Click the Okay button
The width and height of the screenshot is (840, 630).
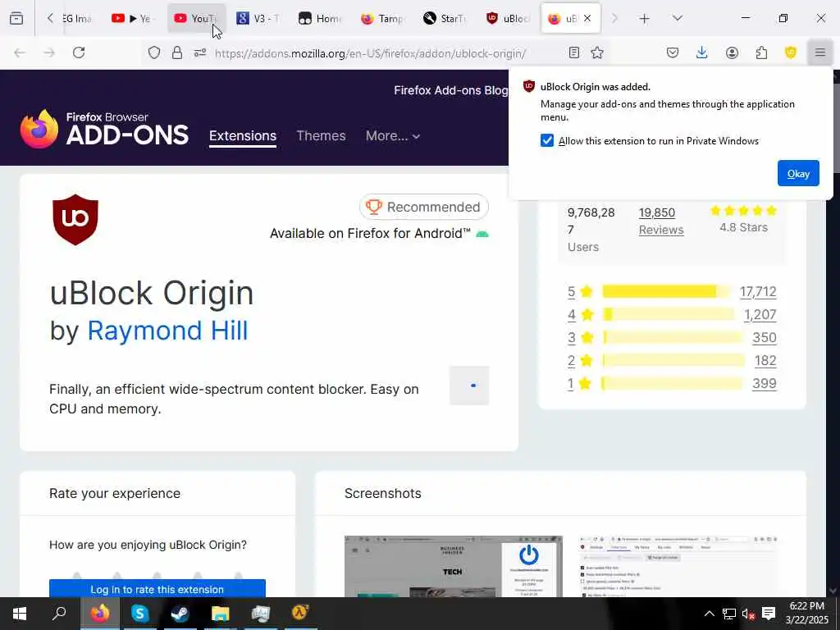point(798,173)
